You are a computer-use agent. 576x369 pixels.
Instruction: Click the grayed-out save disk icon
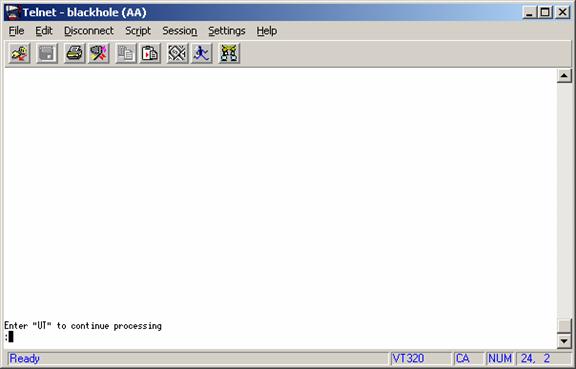[47, 54]
